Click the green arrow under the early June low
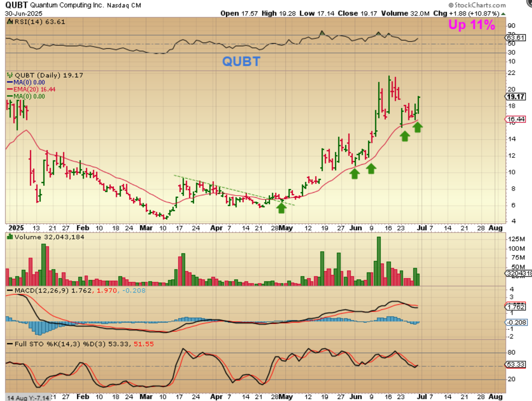532x401 pixels. point(355,173)
